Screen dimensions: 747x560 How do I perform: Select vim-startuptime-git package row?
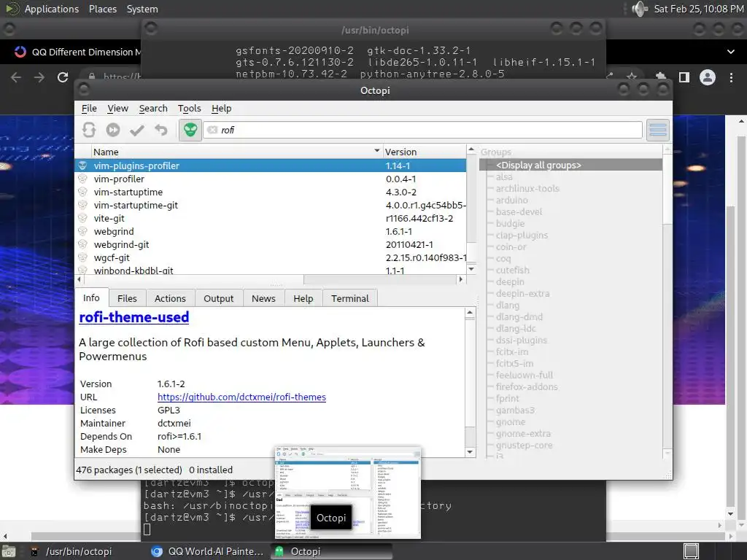tap(271, 205)
